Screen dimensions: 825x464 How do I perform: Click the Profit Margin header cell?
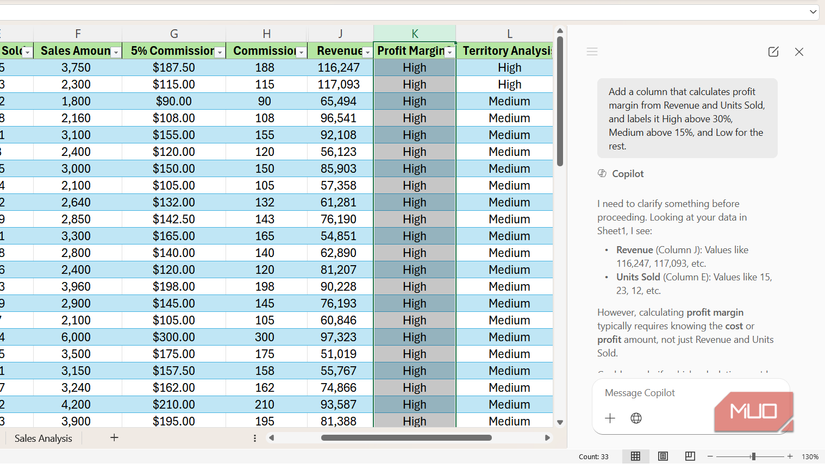pos(415,51)
